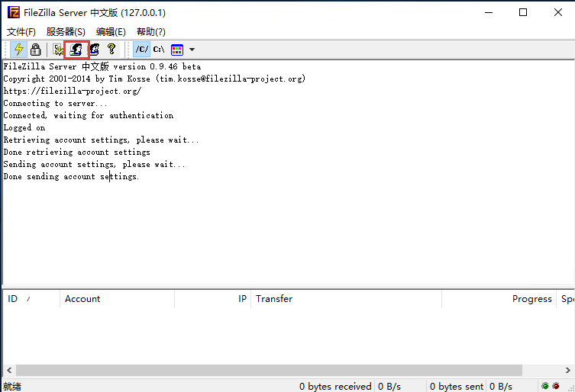
Task: Sort by the ID column header
Action: click(x=31, y=299)
